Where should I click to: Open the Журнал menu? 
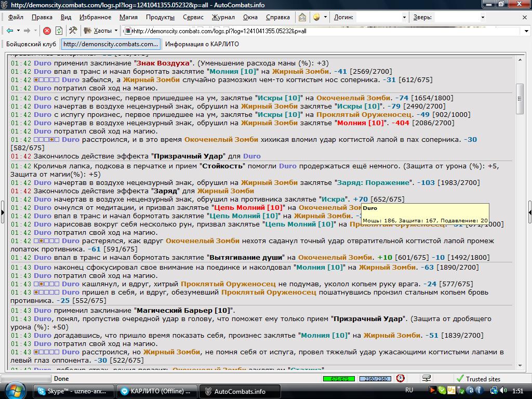(x=223, y=17)
